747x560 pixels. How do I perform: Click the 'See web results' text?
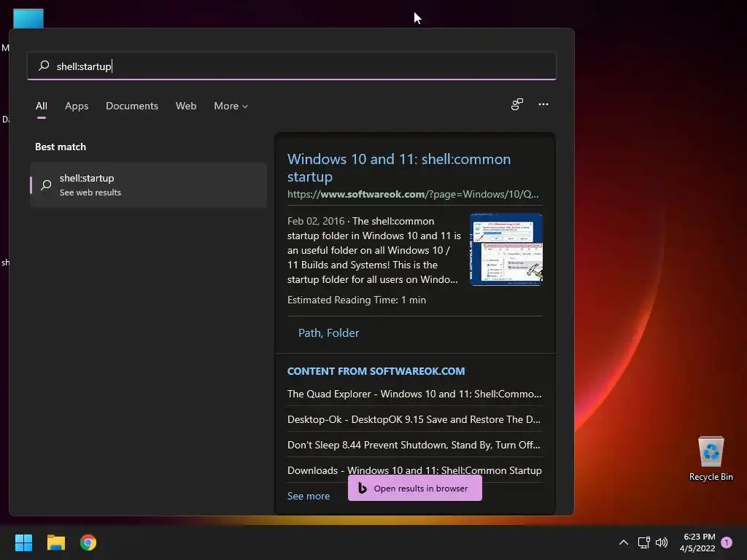tap(90, 192)
